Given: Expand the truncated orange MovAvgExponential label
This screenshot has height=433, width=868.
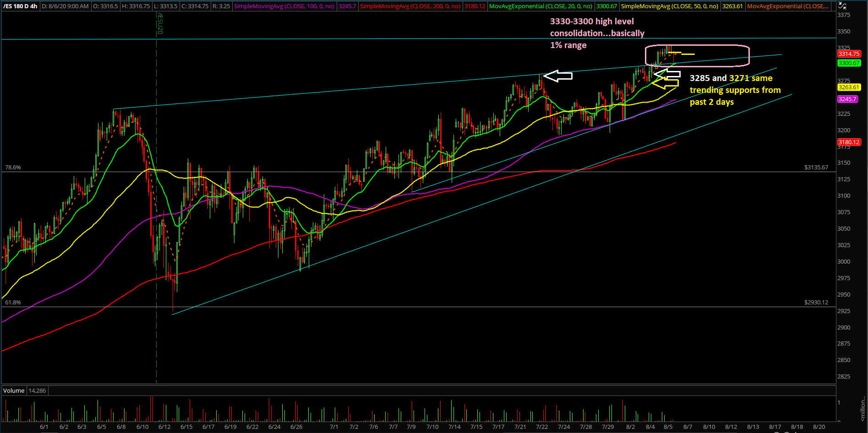Looking at the screenshot, I should [x=788, y=6].
